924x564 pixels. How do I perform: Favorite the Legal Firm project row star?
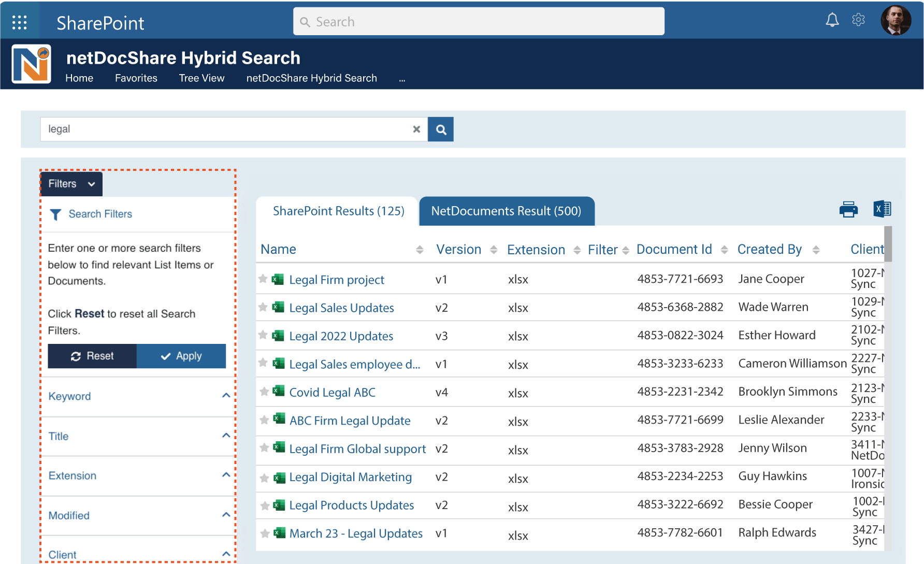pyautogui.click(x=263, y=279)
